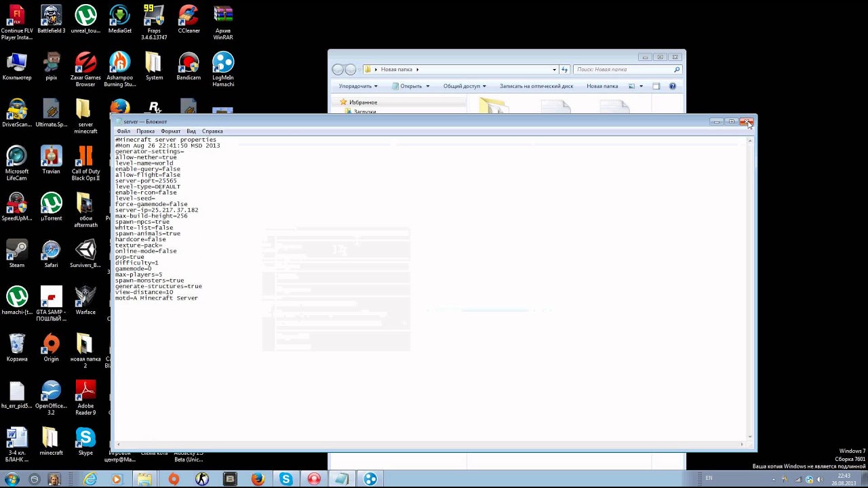
Task: Click the hardcore=false line
Action: 140,239
